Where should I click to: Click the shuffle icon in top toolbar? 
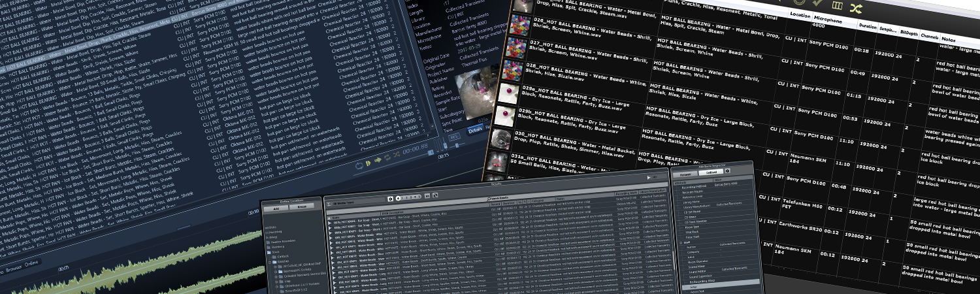(x=856, y=8)
